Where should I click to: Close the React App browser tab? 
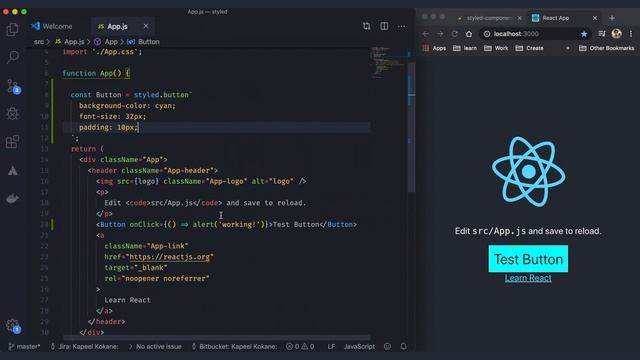(x=595, y=18)
